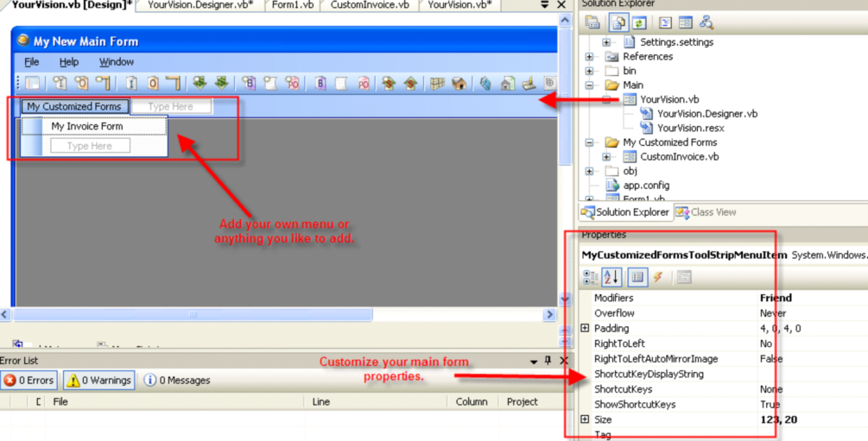Click View Designer icon in Solution Explorer
The height and width of the screenshot is (441, 868).
pos(685,22)
